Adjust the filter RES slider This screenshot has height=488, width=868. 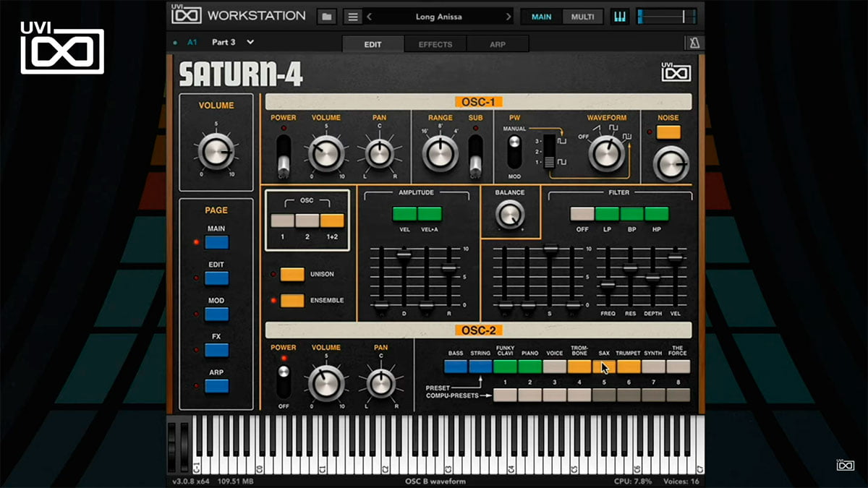630,267
